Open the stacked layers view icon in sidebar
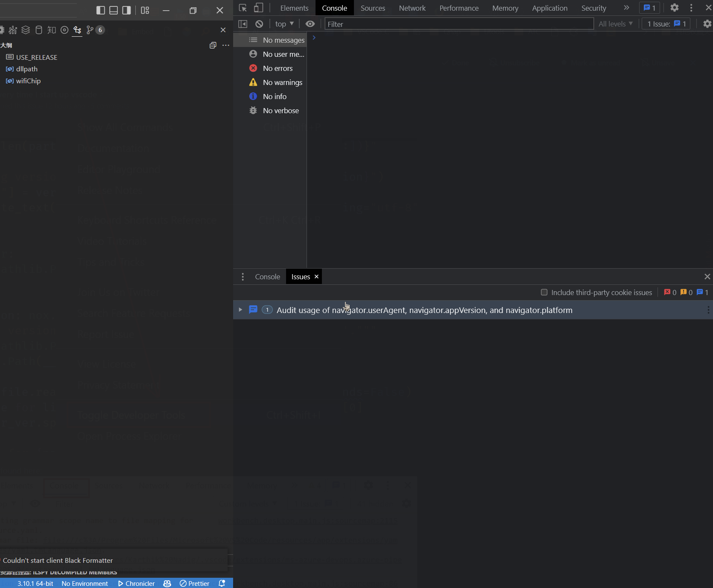The height and width of the screenshot is (588, 713). tap(26, 30)
